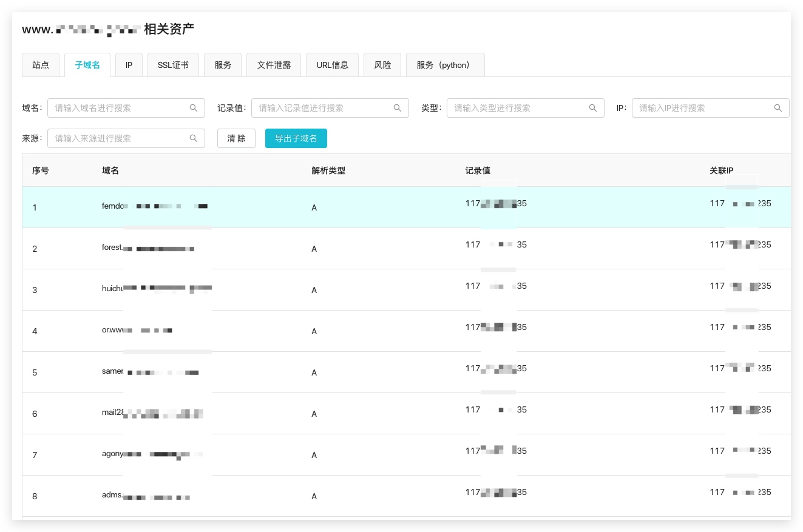Click the 导出子域名 button

coord(296,138)
